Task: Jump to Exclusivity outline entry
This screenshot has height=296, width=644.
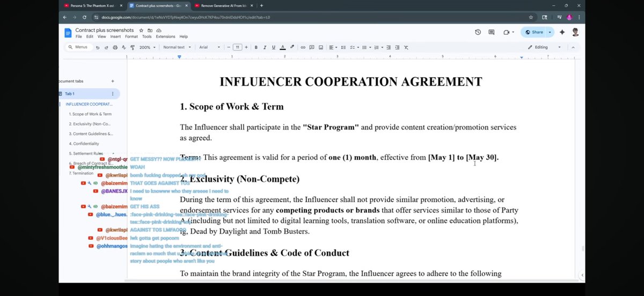Action: (x=91, y=124)
